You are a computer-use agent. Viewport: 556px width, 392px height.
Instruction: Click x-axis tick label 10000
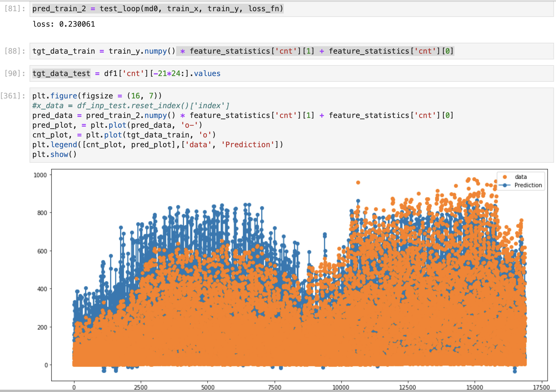(341, 387)
